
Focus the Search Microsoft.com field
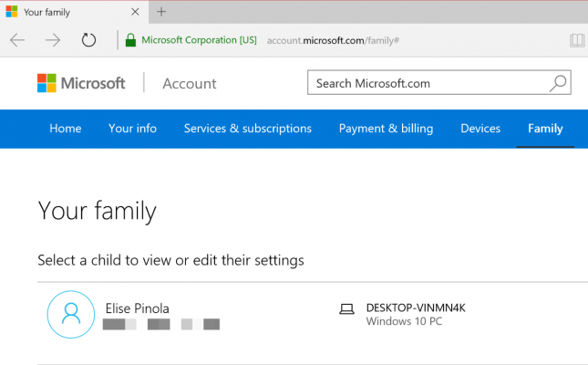coord(439,82)
